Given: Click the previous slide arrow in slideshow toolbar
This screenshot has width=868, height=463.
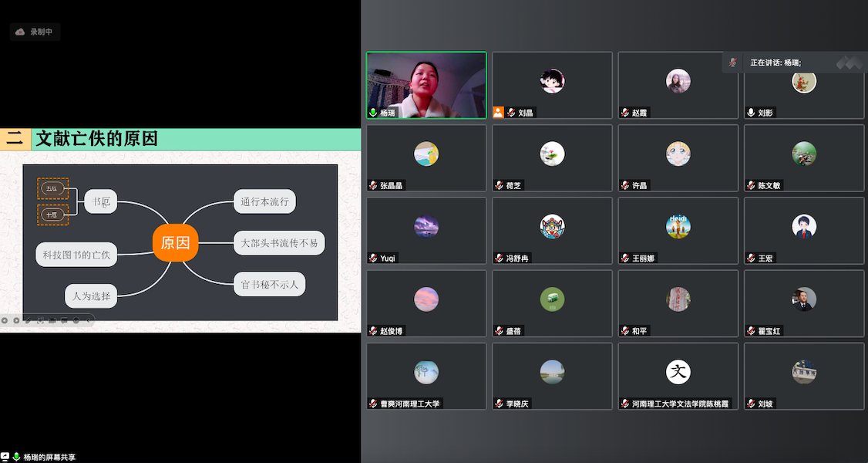Looking at the screenshot, I should click(5, 320).
